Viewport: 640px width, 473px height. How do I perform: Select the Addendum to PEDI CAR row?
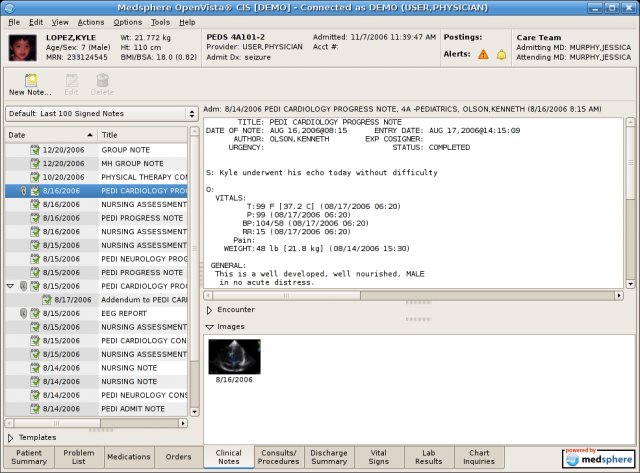[96, 300]
